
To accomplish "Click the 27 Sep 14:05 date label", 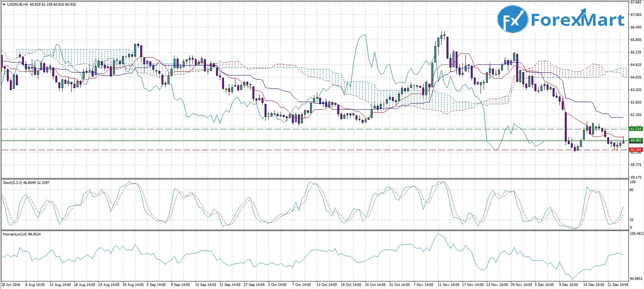I will (x=255, y=284).
